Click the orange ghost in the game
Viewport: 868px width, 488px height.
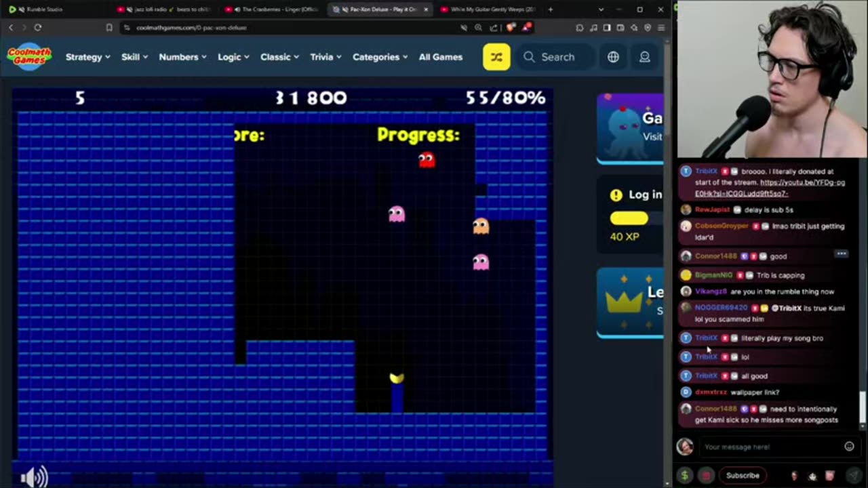(x=481, y=226)
